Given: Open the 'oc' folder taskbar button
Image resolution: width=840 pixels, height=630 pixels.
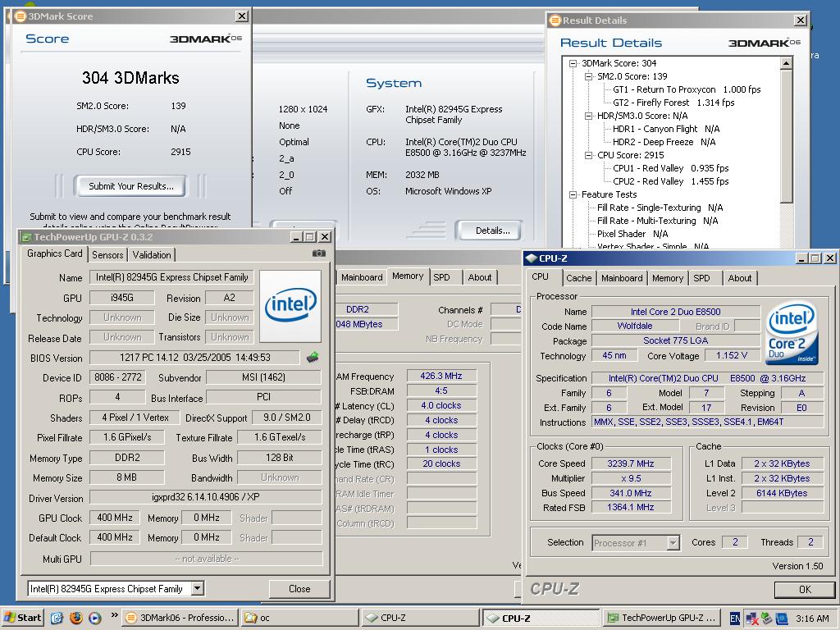Looking at the screenshot, I should tap(299, 618).
